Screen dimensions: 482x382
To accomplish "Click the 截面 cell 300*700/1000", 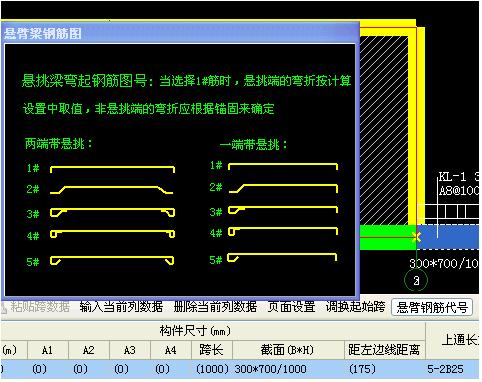I will coord(271,369).
